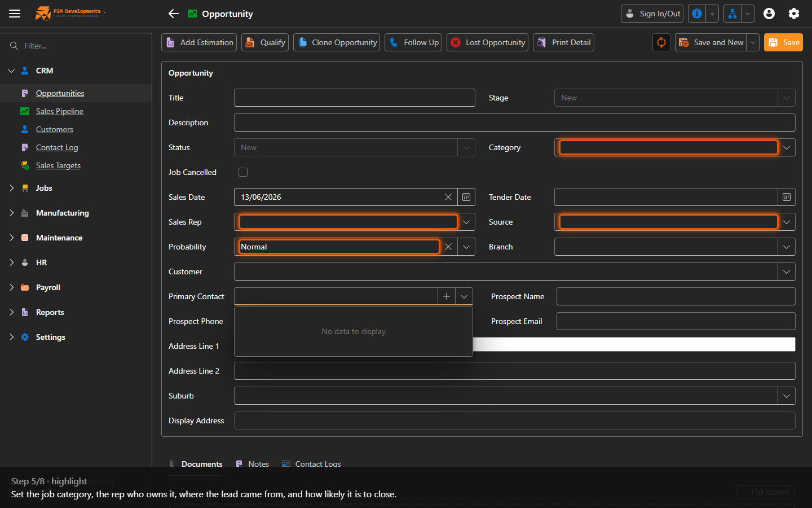Viewport: 812px width, 508px height.
Task: Expand the Save and New options arrow
Action: (753, 42)
